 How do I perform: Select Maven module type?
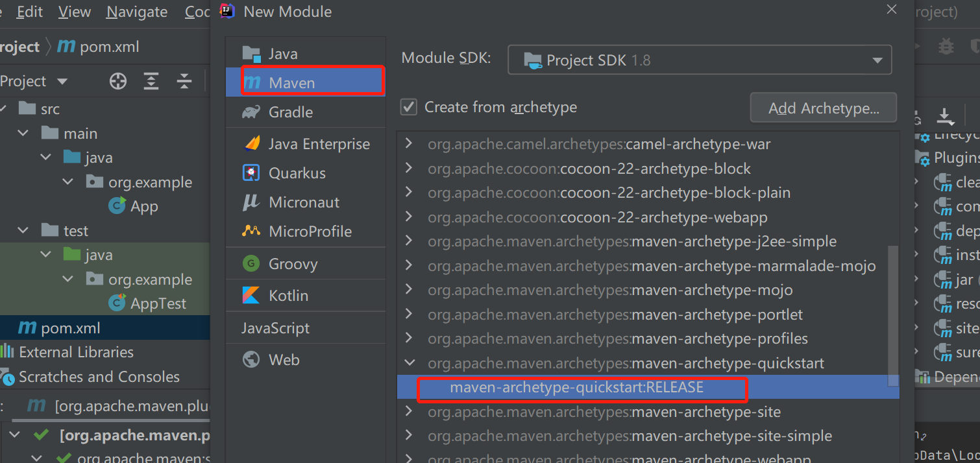306,83
